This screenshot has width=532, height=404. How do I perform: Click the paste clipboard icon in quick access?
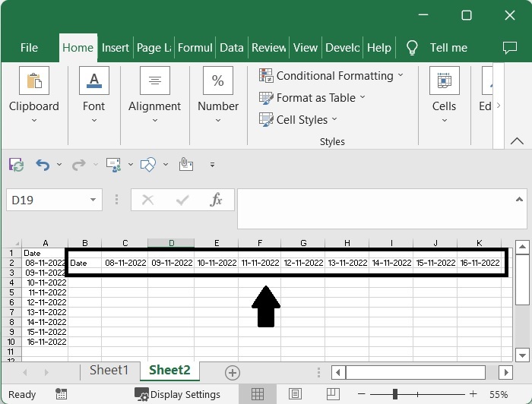186,164
